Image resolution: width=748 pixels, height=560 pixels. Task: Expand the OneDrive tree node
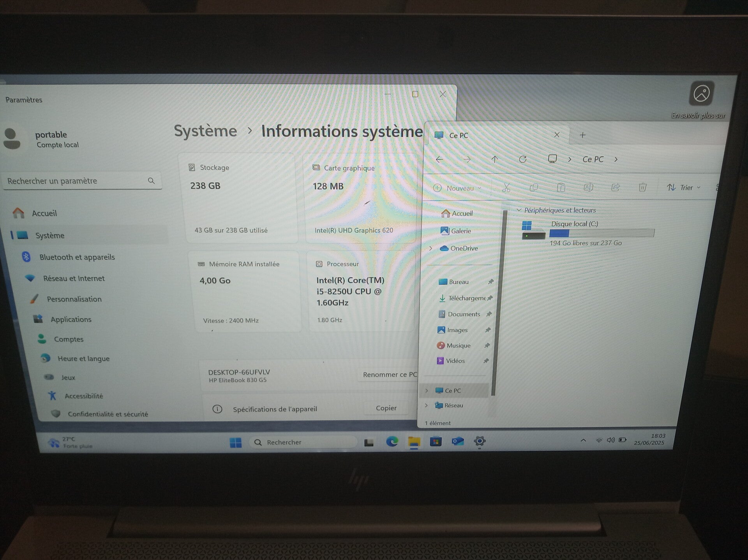pyautogui.click(x=431, y=248)
